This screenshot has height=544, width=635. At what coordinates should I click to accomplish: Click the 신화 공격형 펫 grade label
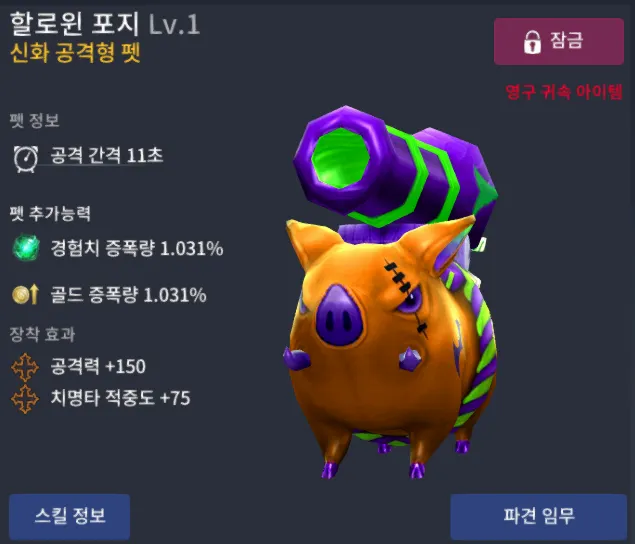75,53
